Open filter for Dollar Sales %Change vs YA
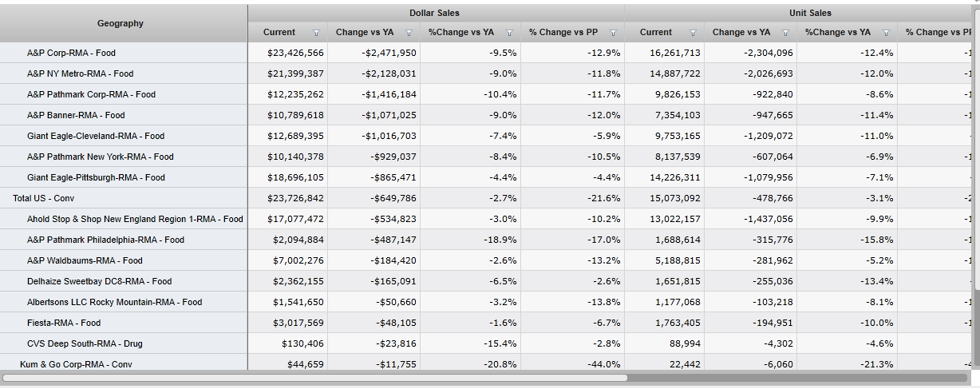The height and width of the screenshot is (389, 980). [x=509, y=33]
